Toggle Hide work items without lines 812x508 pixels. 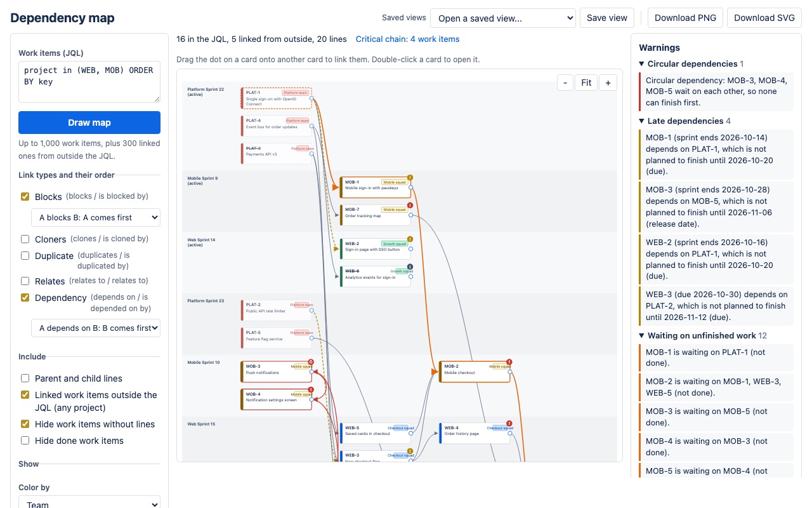click(25, 424)
